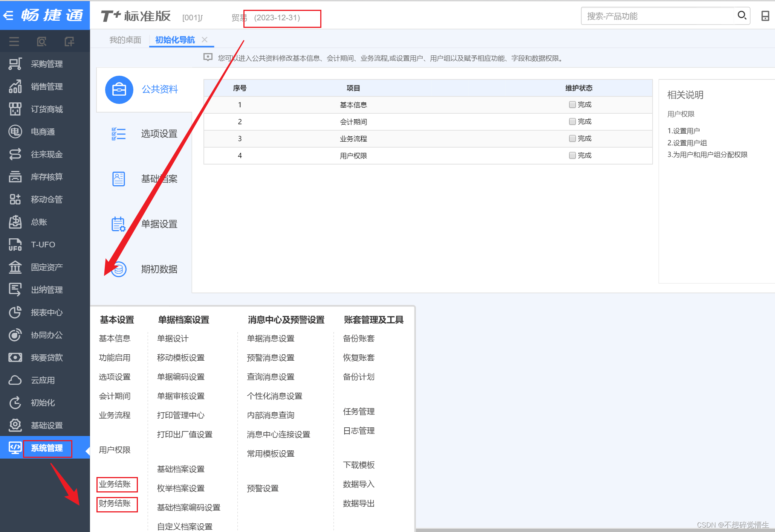Click the T-UFO sidebar icon

point(15,245)
